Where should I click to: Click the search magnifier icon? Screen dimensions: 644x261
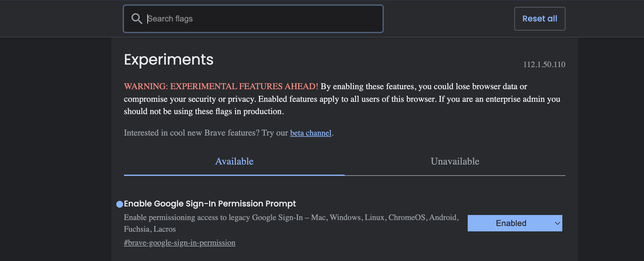tap(137, 19)
